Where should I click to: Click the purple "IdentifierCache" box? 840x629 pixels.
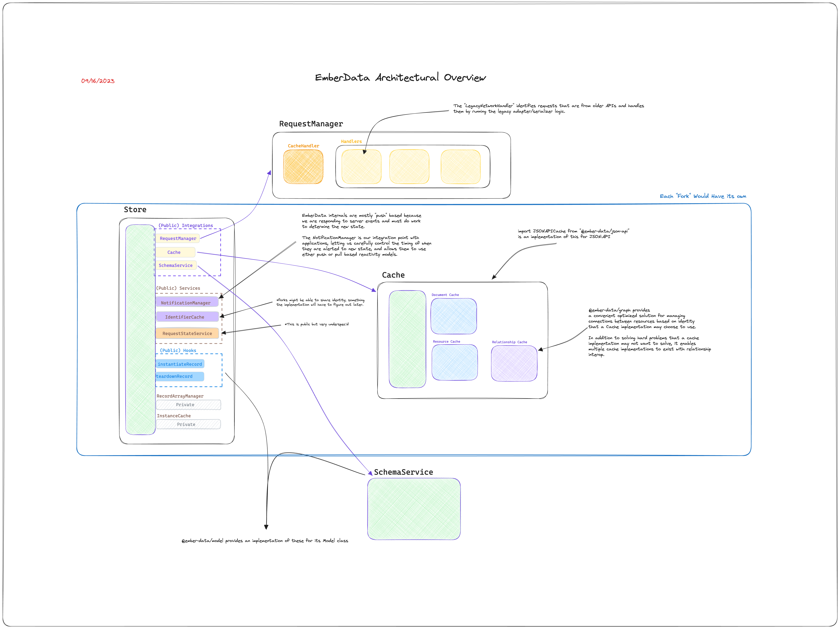pos(187,317)
